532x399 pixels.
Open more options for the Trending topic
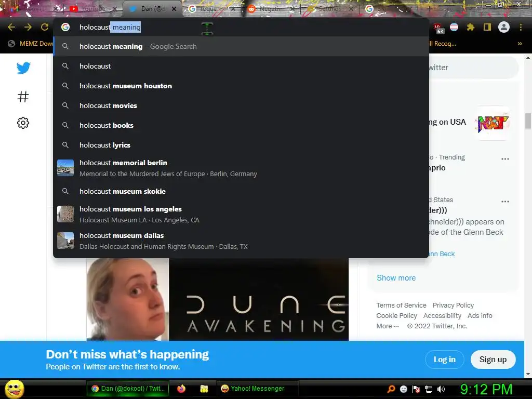tap(505, 159)
